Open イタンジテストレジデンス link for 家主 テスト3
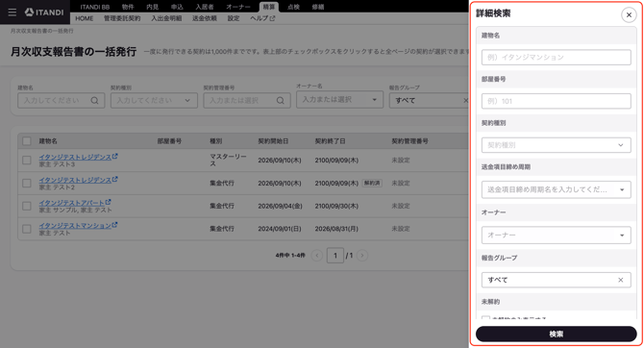 point(75,157)
